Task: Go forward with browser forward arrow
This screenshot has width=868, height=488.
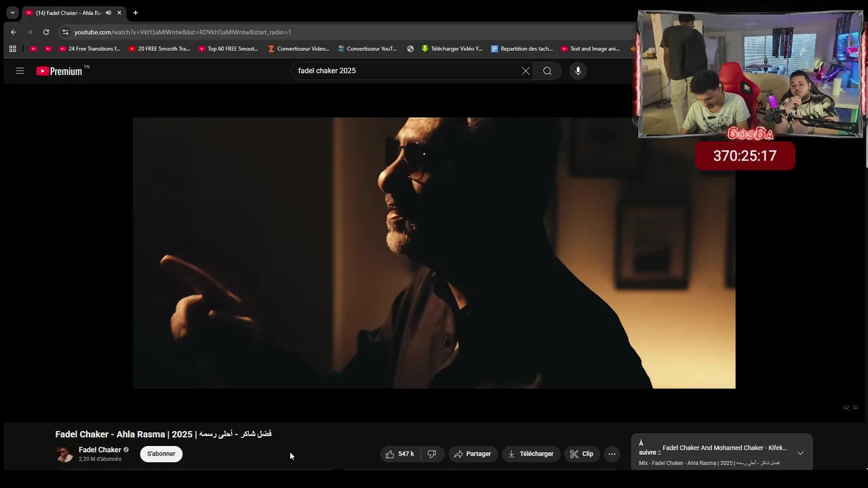Action: tap(30, 32)
